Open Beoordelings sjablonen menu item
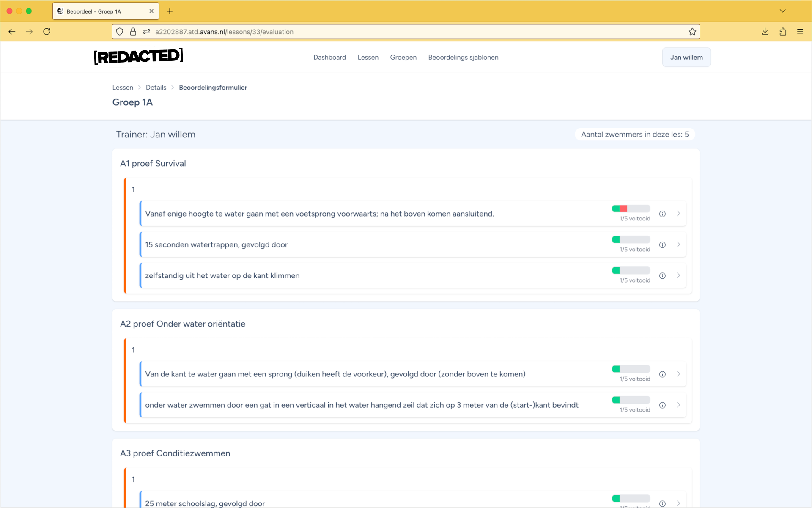Viewport: 812px width, 508px height. pyautogui.click(x=463, y=57)
